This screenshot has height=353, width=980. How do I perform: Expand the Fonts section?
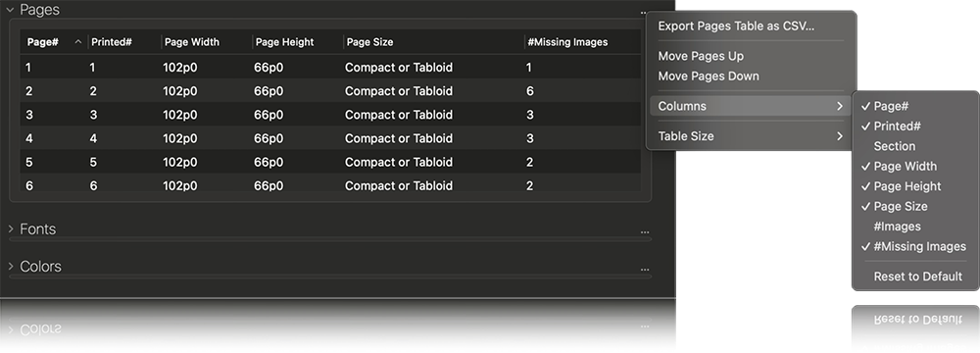pos(10,229)
